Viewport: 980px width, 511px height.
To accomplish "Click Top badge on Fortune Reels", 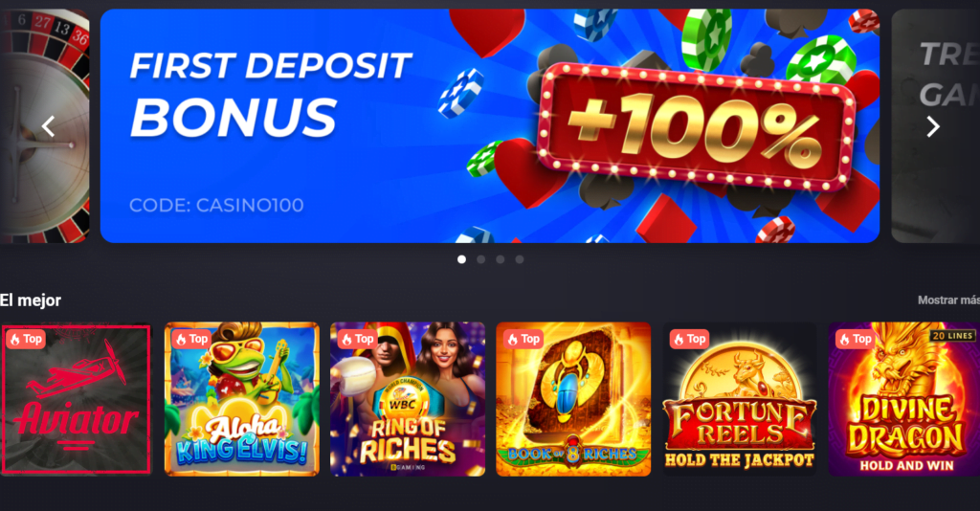I will click(x=689, y=339).
